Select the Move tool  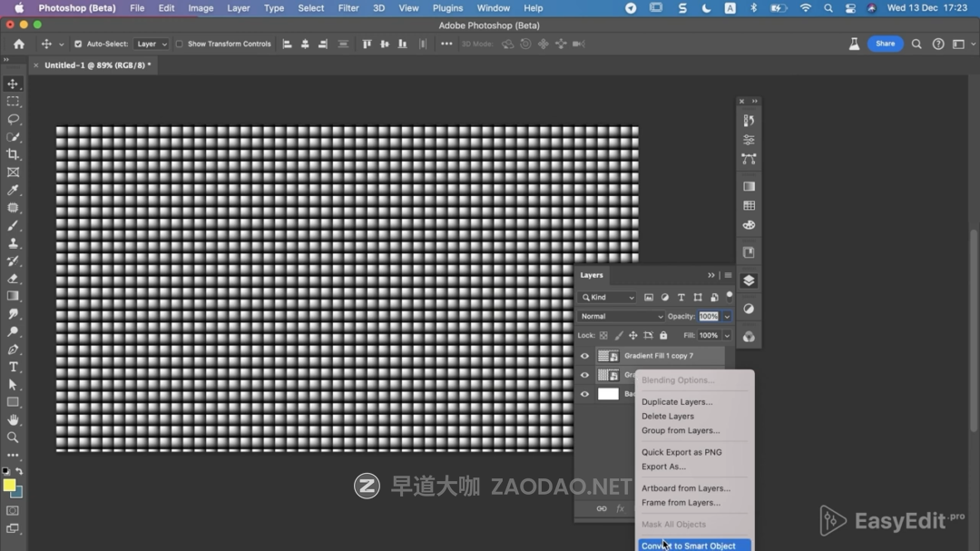[x=13, y=84]
